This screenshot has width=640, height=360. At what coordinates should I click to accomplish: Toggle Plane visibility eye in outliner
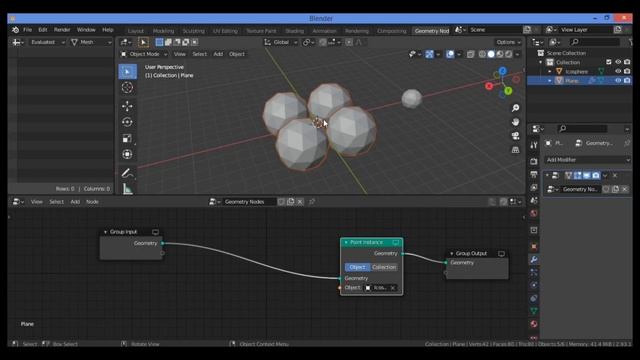click(618, 80)
